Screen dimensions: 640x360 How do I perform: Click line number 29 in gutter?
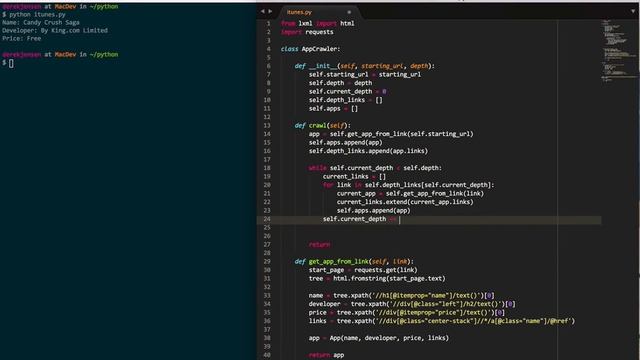pyautogui.click(x=267, y=262)
